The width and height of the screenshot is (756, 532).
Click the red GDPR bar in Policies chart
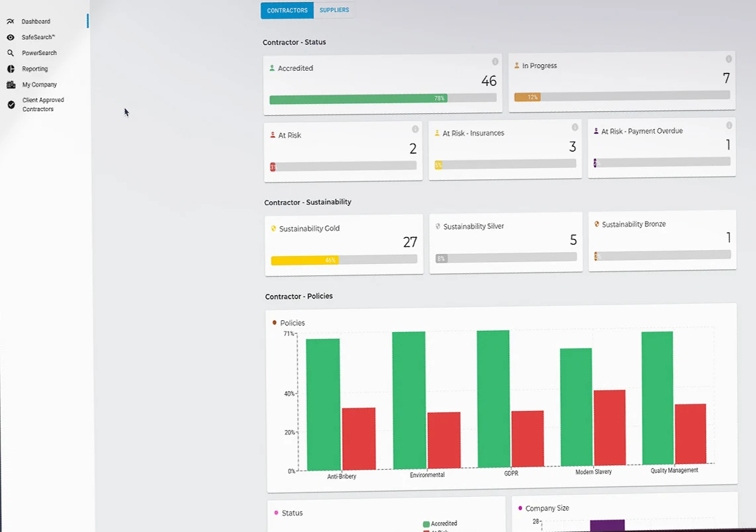[x=528, y=439]
